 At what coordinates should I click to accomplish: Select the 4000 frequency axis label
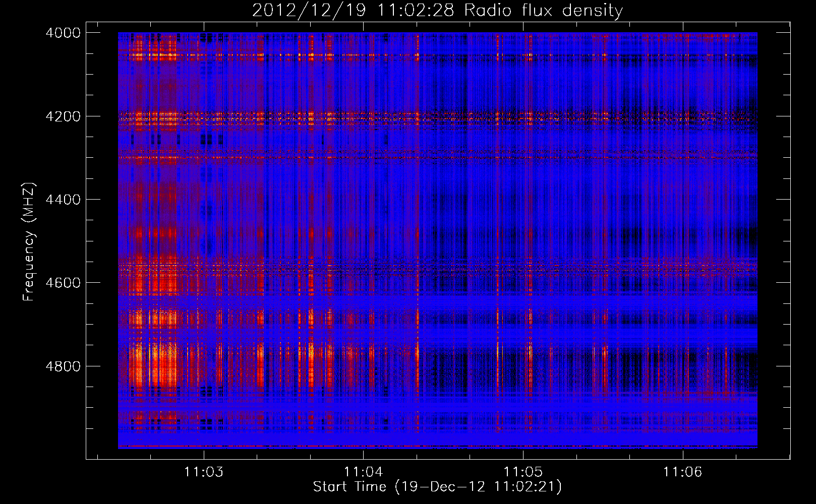tap(63, 33)
